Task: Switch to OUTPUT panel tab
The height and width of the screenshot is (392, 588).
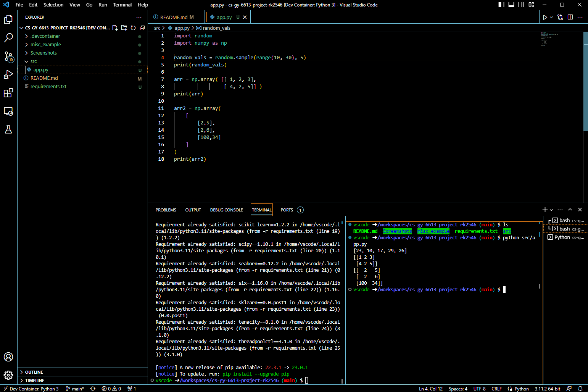Action: click(193, 210)
